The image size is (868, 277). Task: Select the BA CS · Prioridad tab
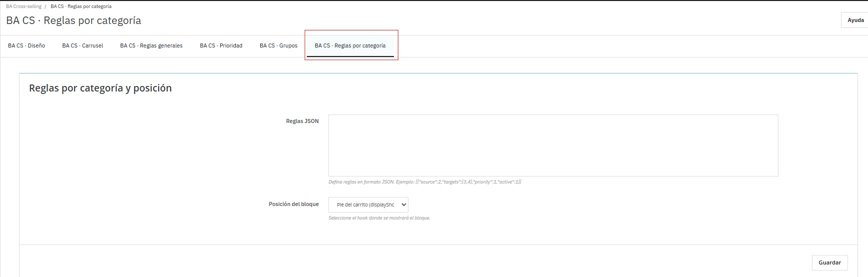point(221,45)
